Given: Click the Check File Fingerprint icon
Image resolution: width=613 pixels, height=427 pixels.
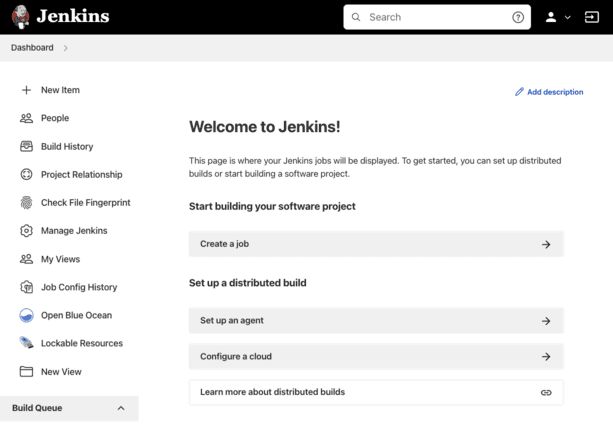Looking at the screenshot, I should 26,202.
